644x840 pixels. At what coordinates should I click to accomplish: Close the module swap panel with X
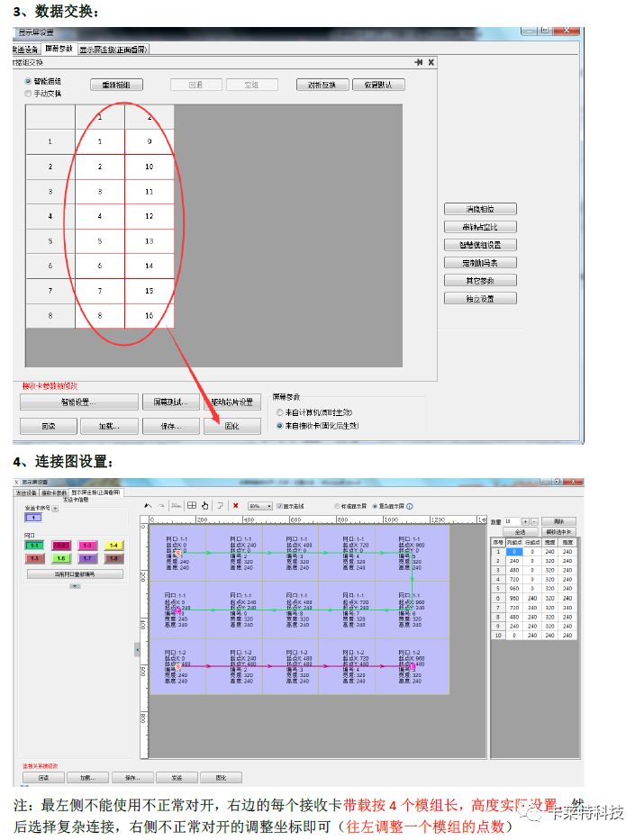tap(431, 62)
